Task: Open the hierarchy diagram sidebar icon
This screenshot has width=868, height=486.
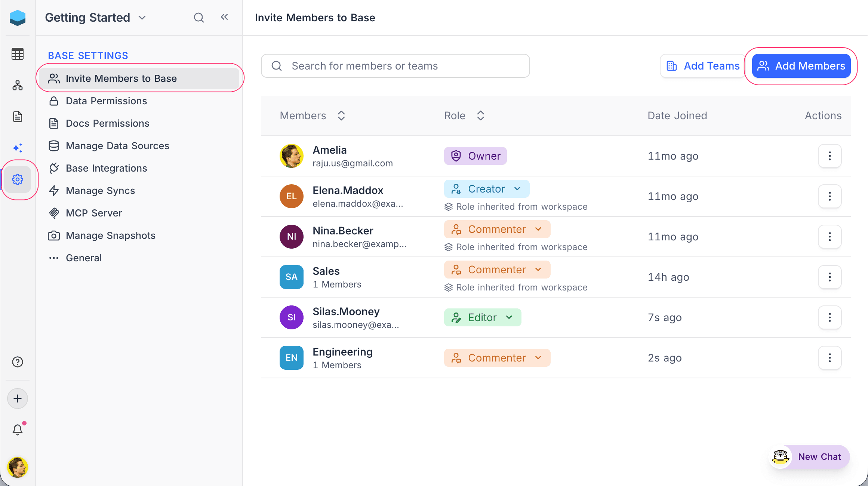Action: pos(18,85)
